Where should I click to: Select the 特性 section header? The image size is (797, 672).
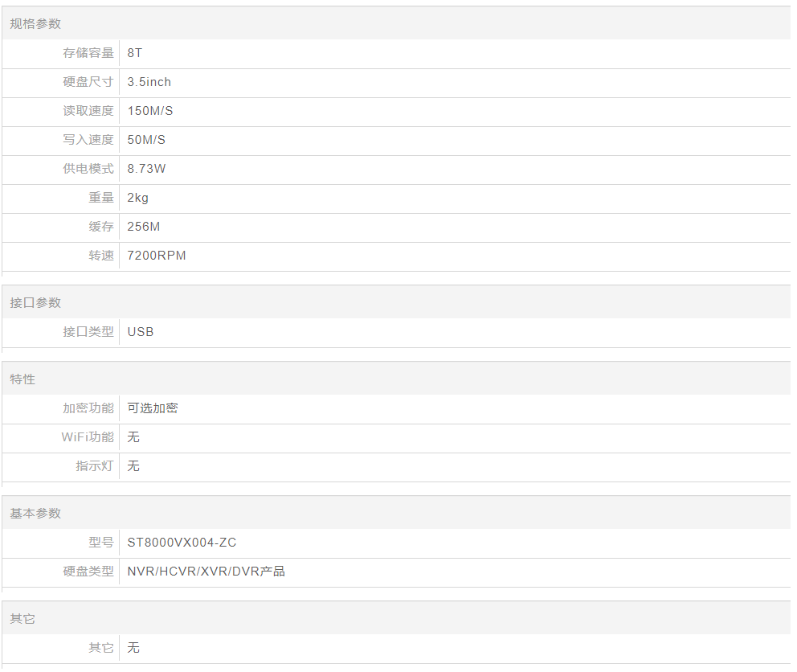coord(22,379)
